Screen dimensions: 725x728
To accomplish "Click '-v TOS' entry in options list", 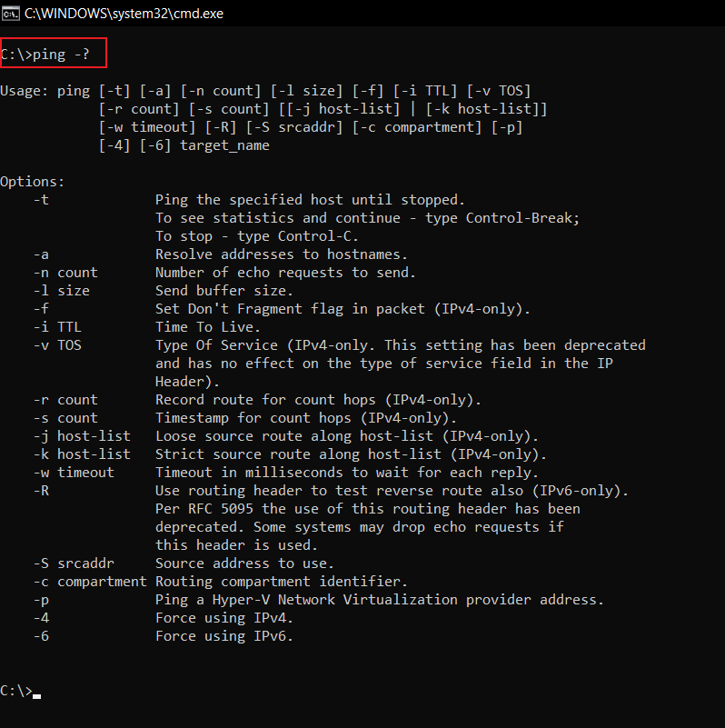I will [x=57, y=345].
